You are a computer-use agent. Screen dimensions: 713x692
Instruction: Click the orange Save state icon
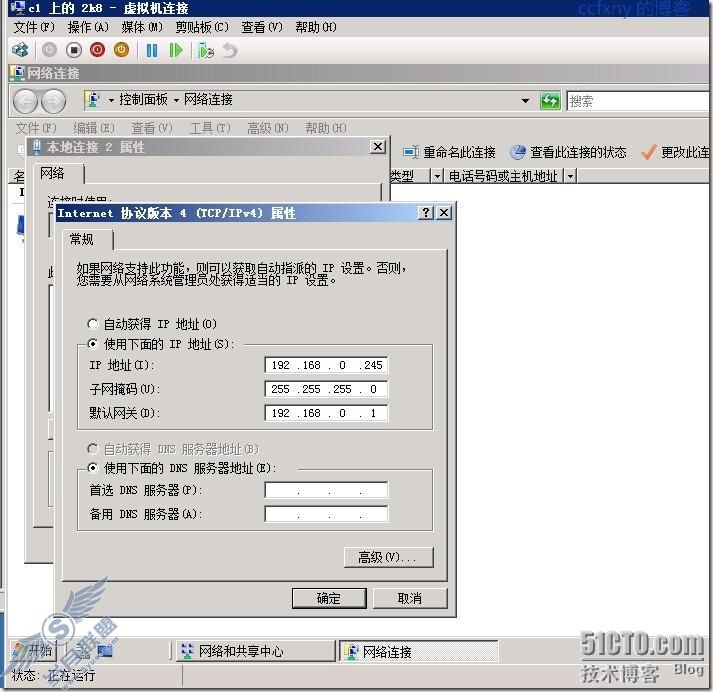click(x=121, y=50)
